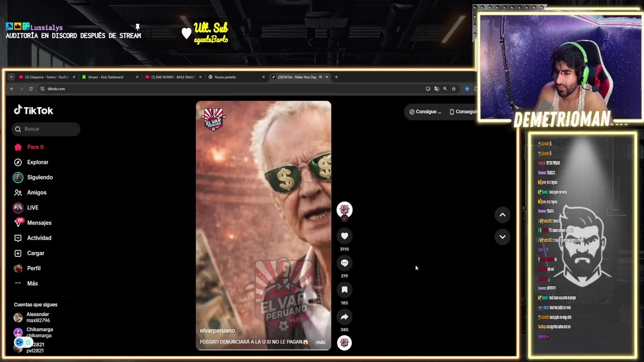Click the zoom magnifier icon in address bar
644x362 pixels.
pos(445,88)
